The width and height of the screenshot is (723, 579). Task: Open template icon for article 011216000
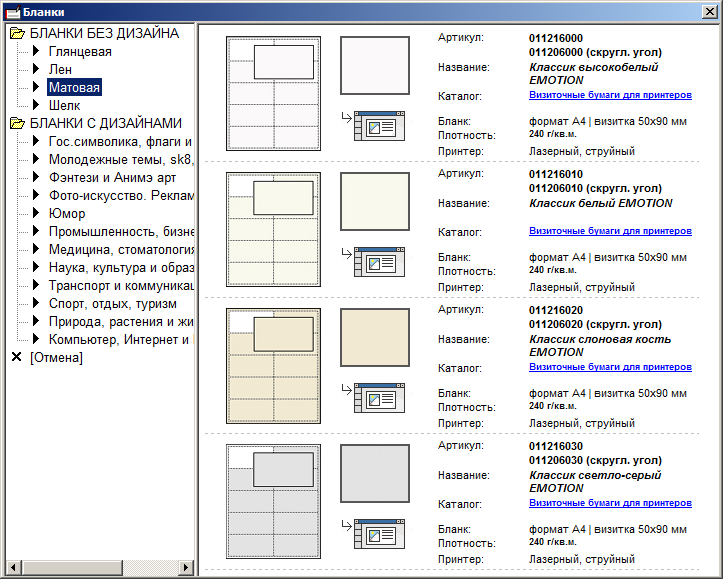[x=379, y=126]
